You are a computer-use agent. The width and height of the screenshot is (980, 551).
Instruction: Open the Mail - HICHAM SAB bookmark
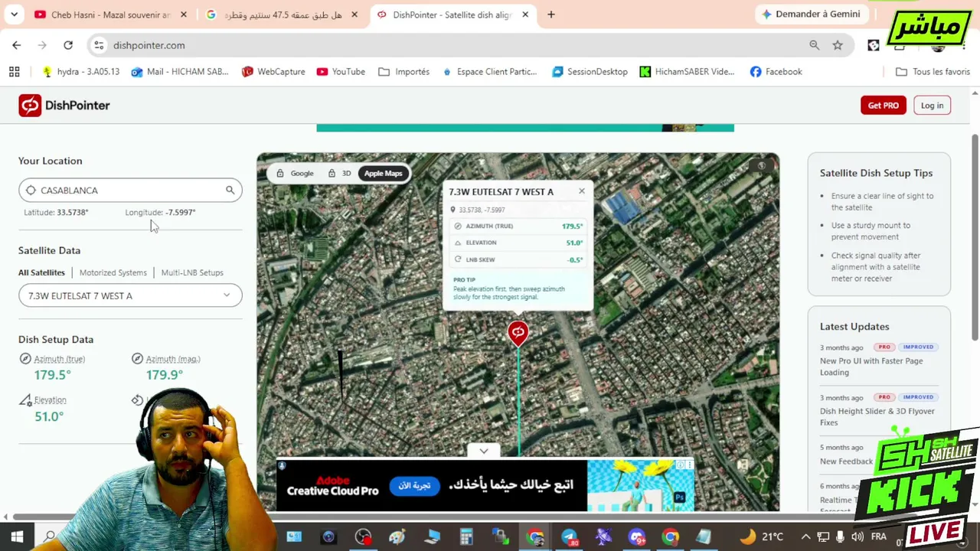tap(180, 71)
